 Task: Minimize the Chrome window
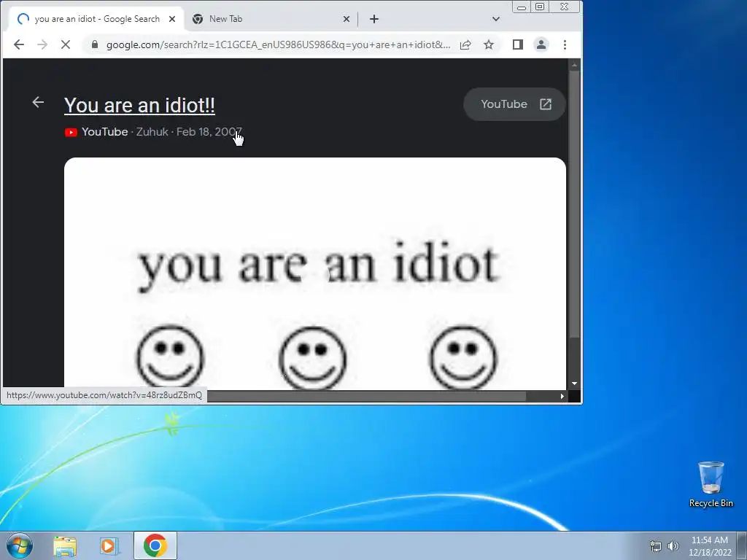(522, 7)
